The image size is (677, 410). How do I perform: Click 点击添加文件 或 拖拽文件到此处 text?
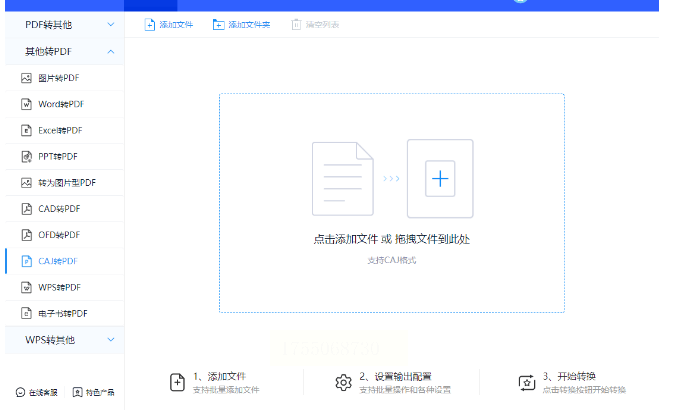(392, 239)
